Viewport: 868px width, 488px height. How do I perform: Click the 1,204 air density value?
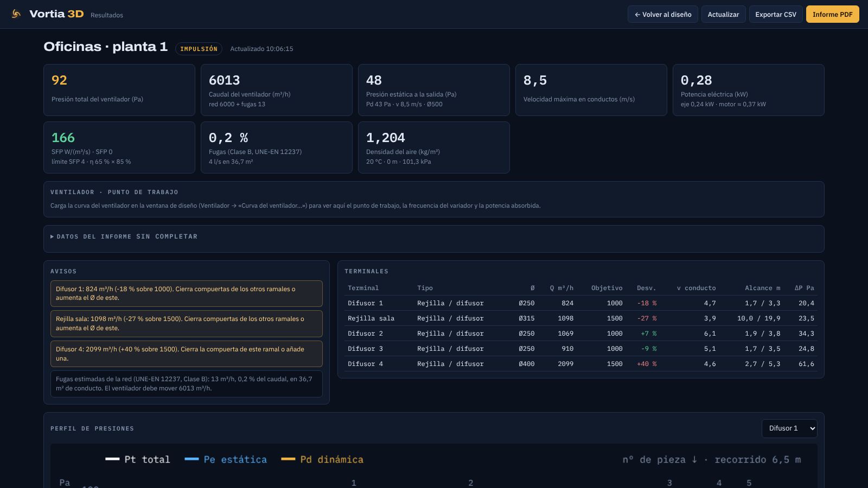click(385, 138)
